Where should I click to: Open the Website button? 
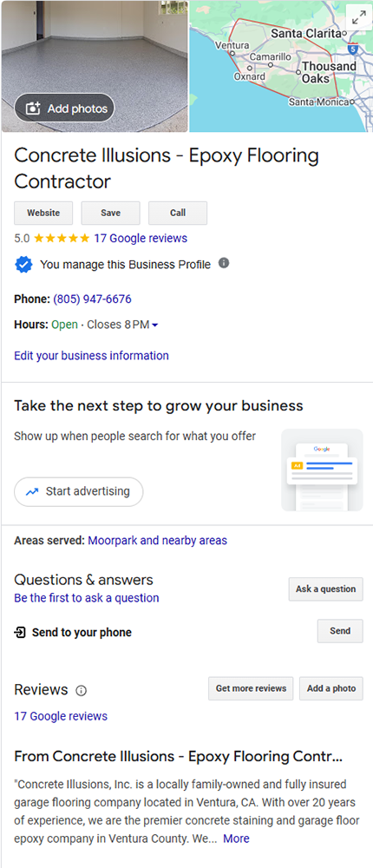43,213
